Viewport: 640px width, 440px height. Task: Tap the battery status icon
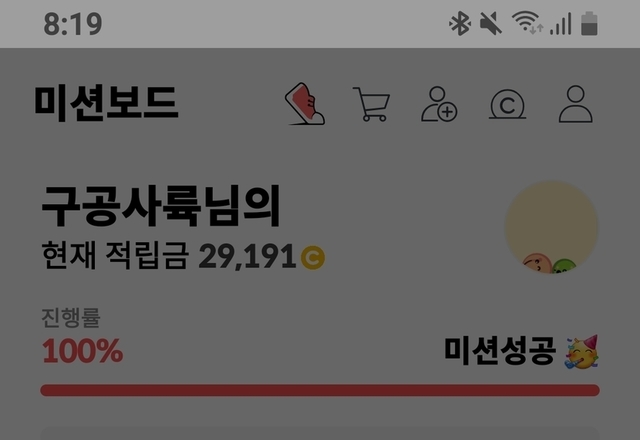pos(589,23)
